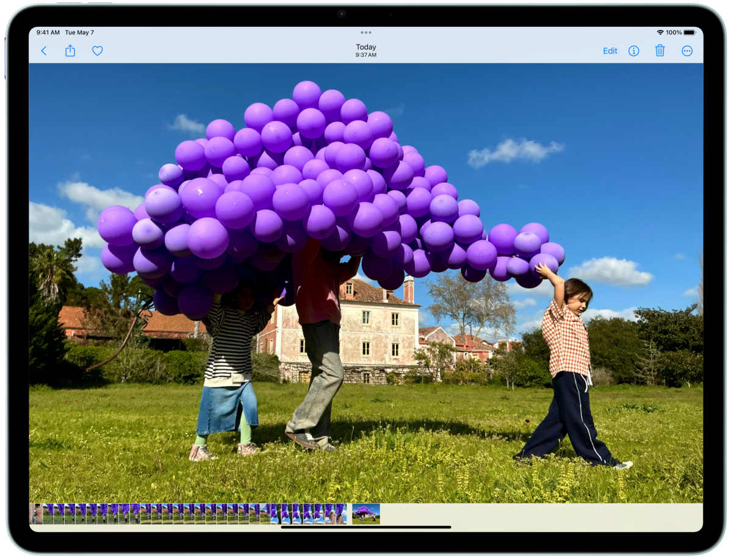Tap the Tue May 7 date in status bar
731x560 pixels.
click(x=79, y=32)
